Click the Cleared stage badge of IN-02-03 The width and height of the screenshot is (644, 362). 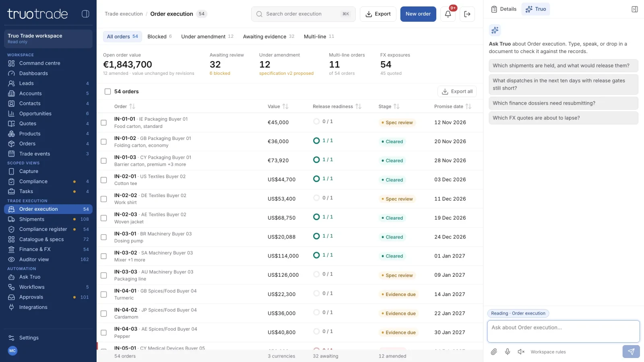tap(392, 218)
